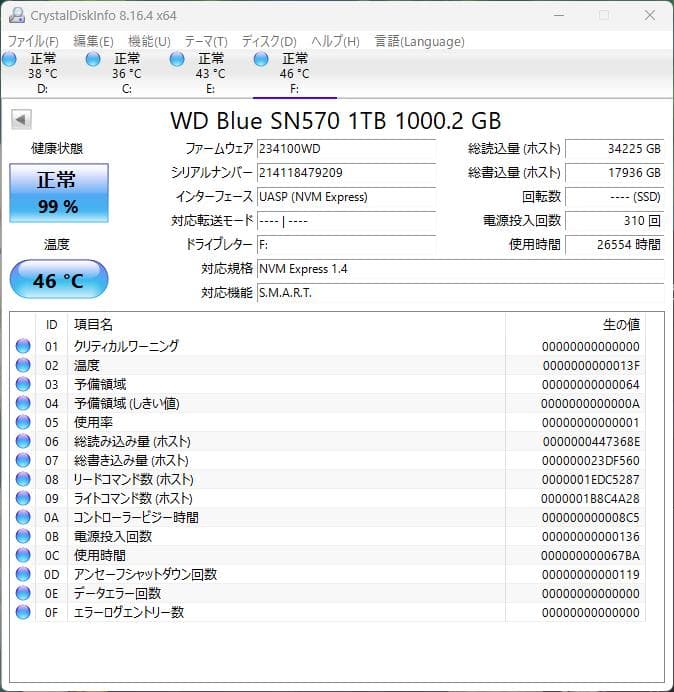Click the 対応転送モード field
Image resolution: width=674 pixels, height=692 pixels.
coord(346,220)
